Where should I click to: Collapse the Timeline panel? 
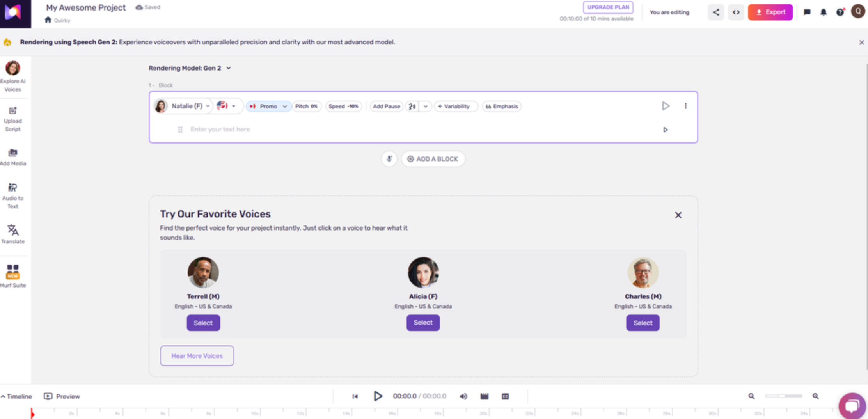[x=16, y=396]
